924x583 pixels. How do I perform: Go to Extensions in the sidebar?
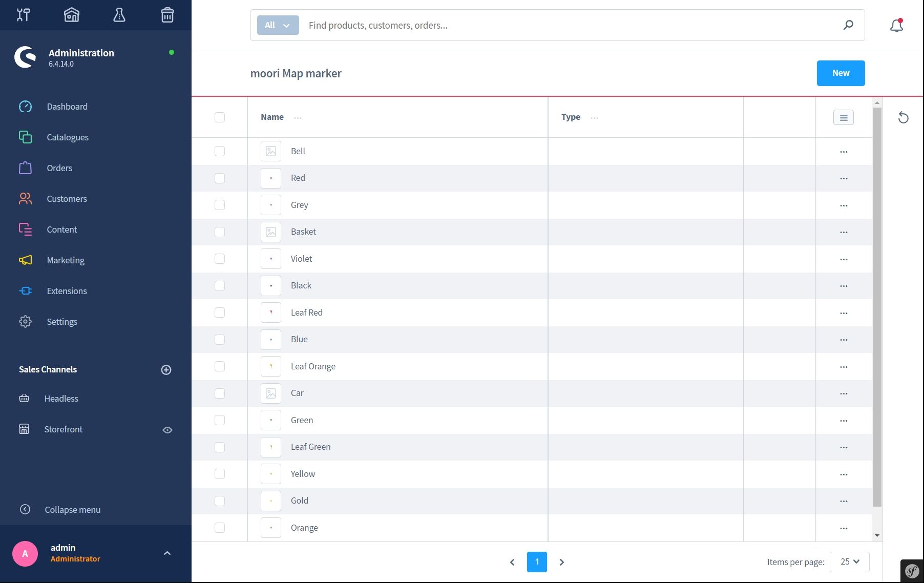(x=67, y=291)
